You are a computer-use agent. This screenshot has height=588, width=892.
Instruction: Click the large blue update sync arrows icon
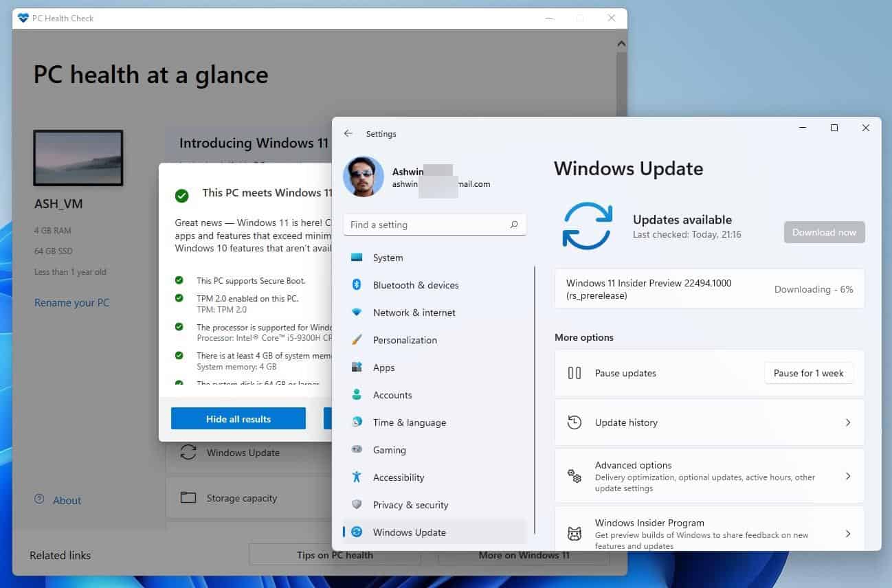click(x=588, y=226)
